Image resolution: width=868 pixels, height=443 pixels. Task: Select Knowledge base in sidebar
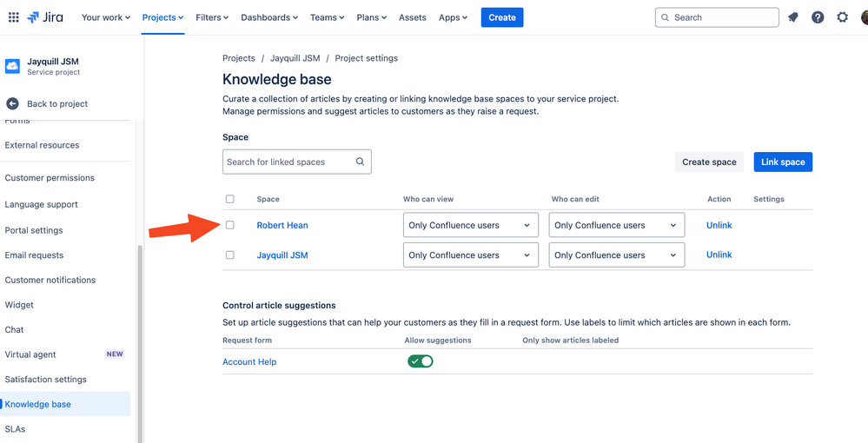pyautogui.click(x=65, y=404)
